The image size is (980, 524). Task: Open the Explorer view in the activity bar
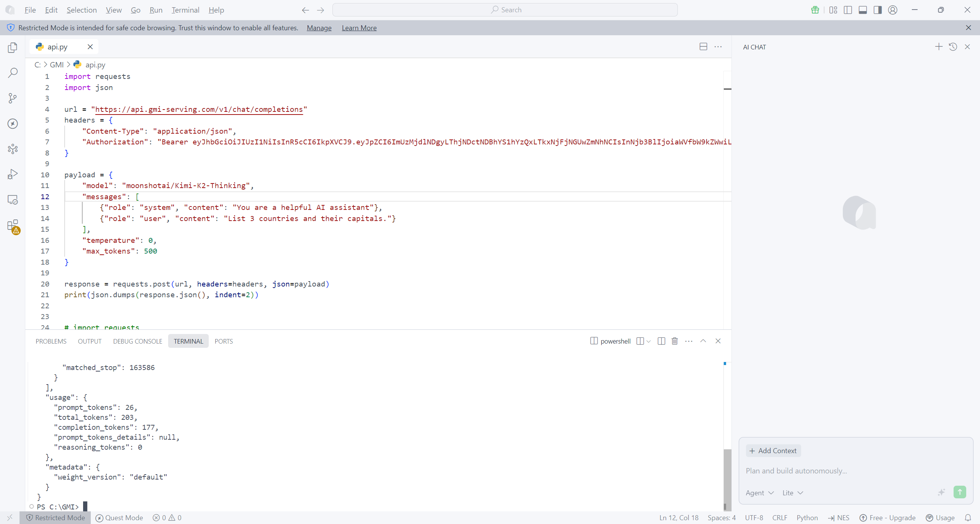pyautogui.click(x=13, y=47)
